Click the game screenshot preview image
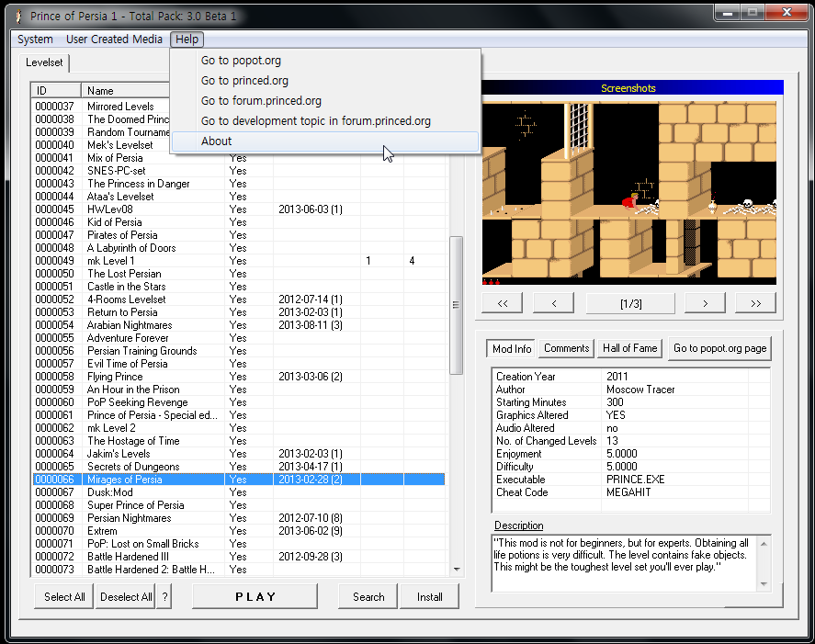Viewport: 815px width, 644px height. [628, 193]
